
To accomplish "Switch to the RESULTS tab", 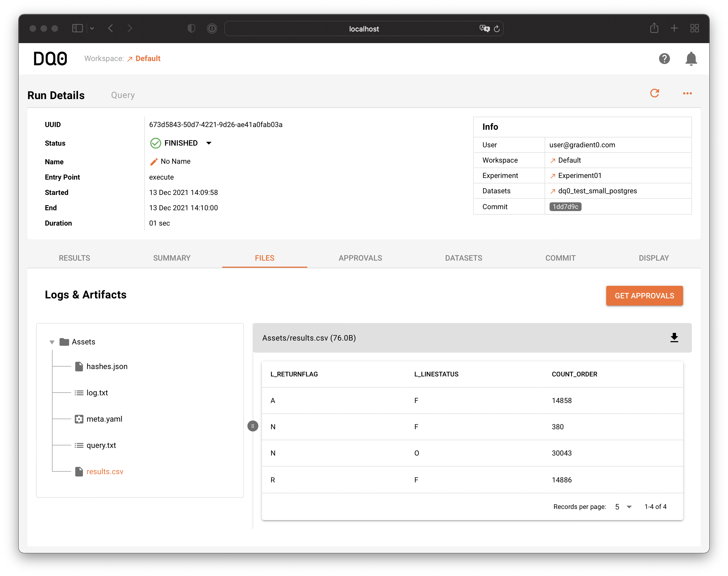I will click(x=74, y=258).
